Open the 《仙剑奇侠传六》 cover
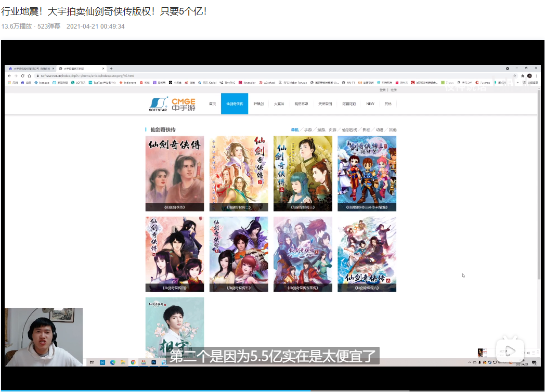 pyautogui.click(x=367, y=254)
